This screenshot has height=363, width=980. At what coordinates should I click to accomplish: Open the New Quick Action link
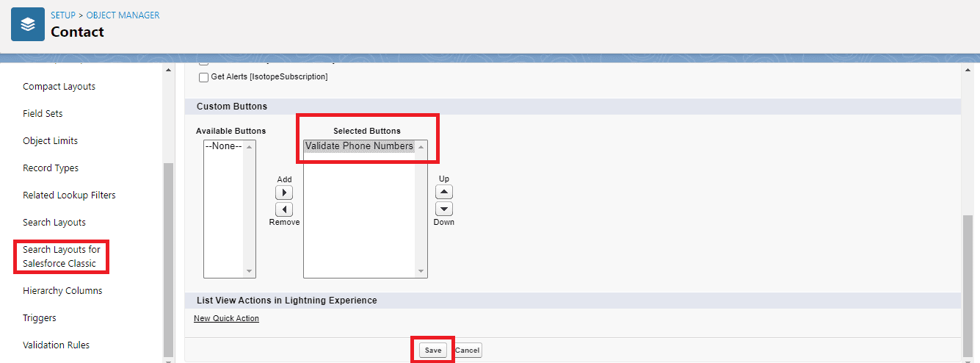tap(226, 318)
